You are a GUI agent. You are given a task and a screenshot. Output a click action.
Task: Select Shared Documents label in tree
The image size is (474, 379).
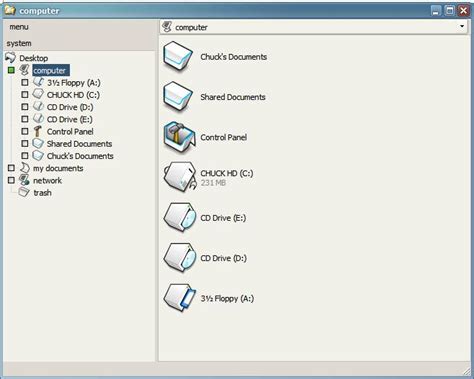pyautogui.click(x=79, y=144)
